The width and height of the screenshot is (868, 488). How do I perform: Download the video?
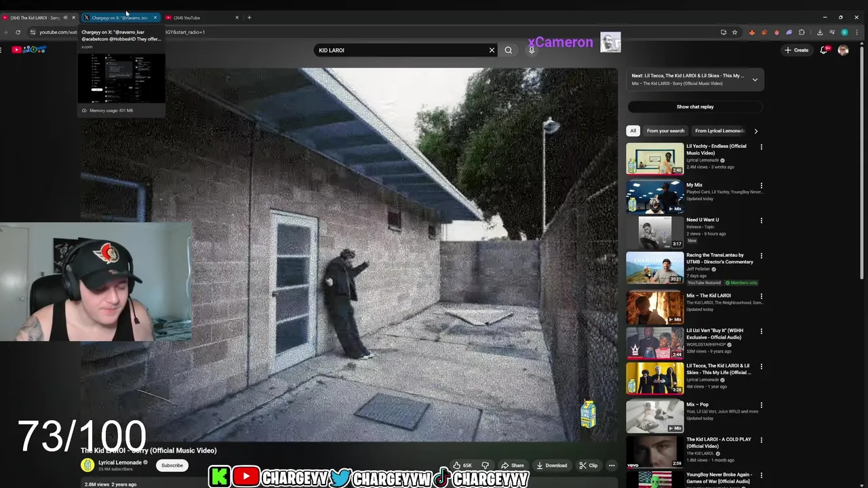(x=551, y=466)
